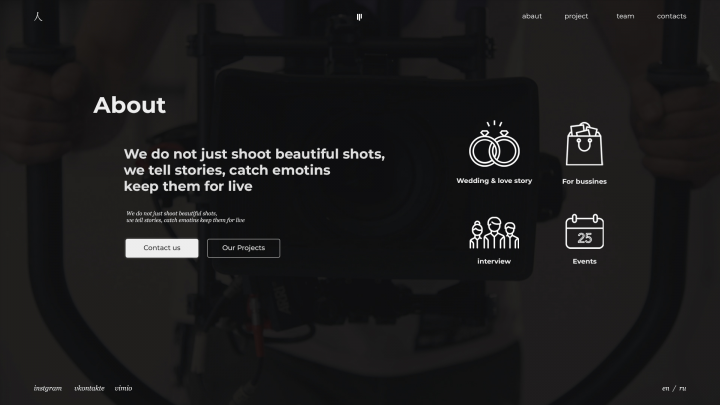Open the project menu item
The height and width of the screenshot is (405, 720).
576,16
